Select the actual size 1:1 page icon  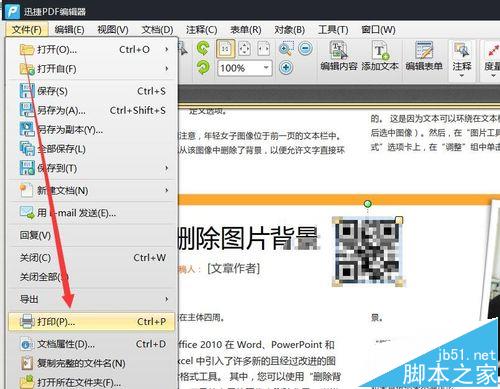coord(225,49)
